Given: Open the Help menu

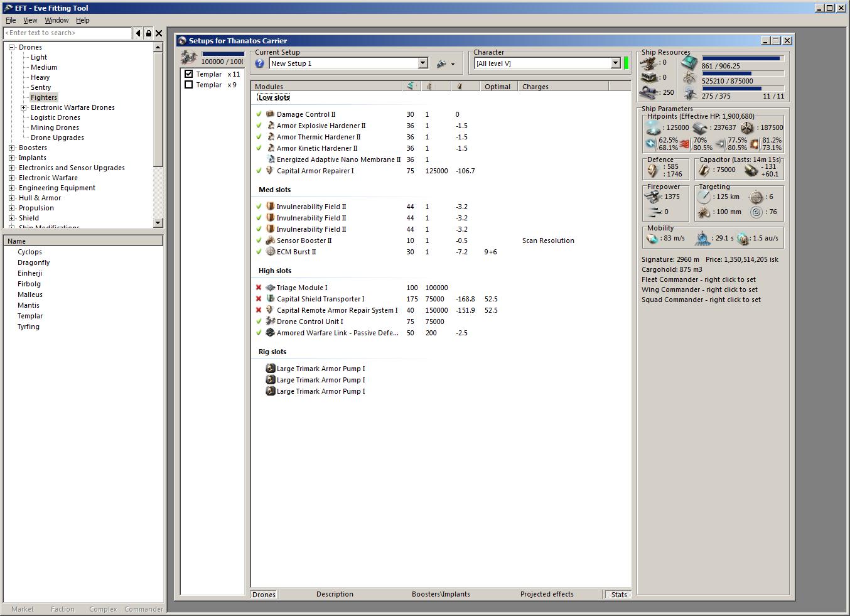Looking at the screenshot, I should tap(83, 20).
